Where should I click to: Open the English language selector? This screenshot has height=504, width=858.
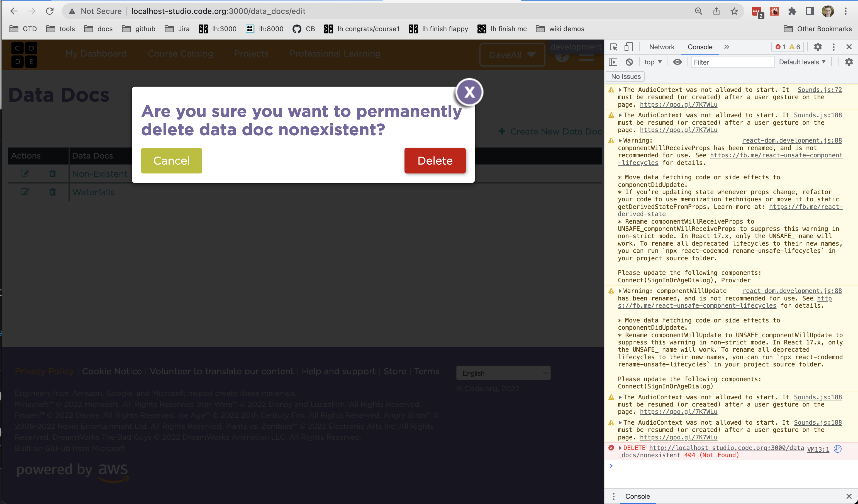[503, 373]
